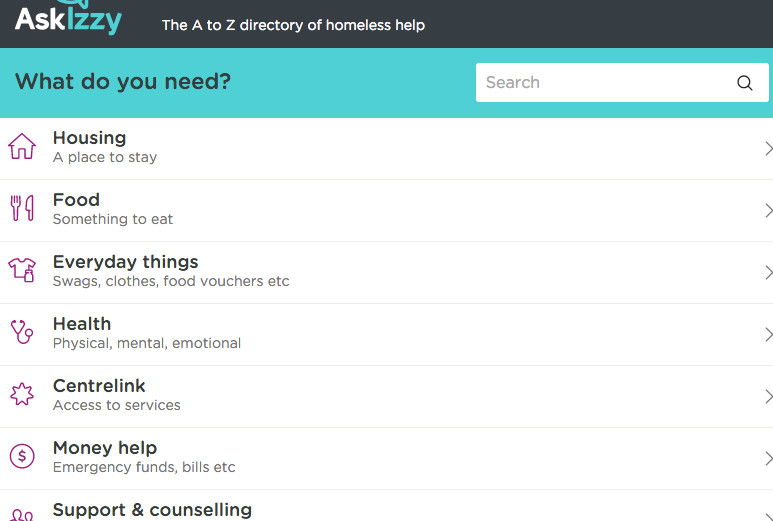Expand the Housing row chevron
This screenshot has width=773, height=521.
(769, 148)
